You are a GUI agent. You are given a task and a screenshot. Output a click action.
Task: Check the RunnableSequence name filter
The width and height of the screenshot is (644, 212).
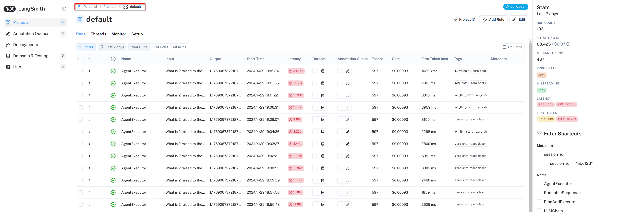click(539, 193)
